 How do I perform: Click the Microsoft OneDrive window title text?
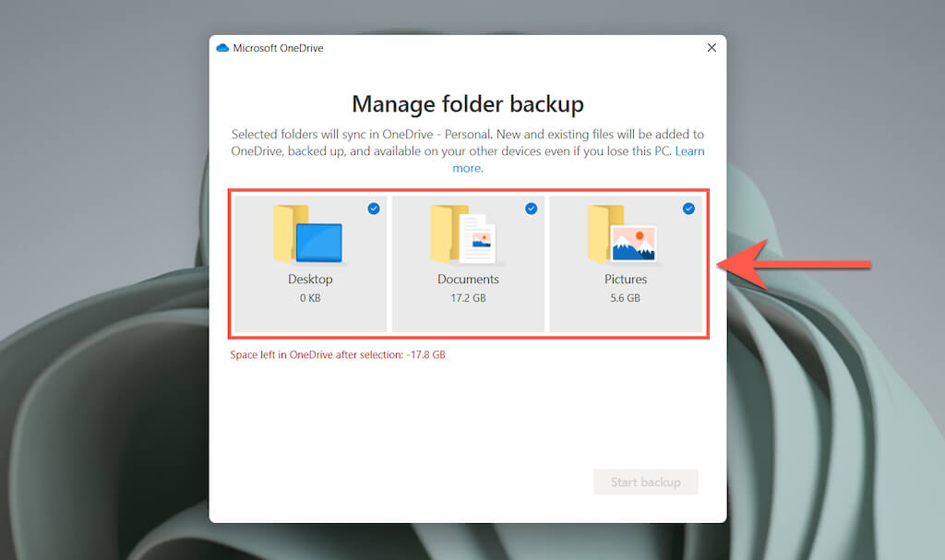click(278, 48)
